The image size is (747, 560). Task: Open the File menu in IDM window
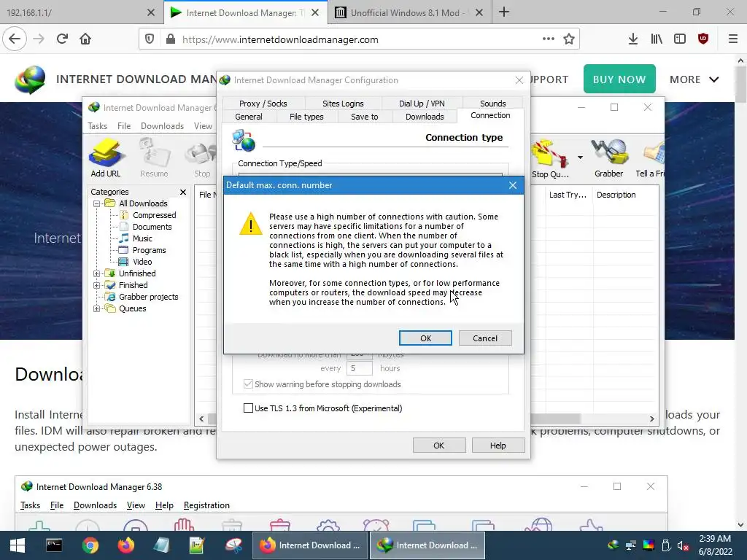(x=124, y=125)
